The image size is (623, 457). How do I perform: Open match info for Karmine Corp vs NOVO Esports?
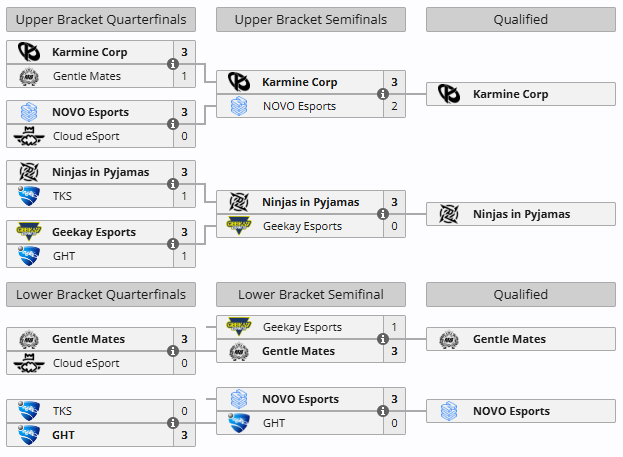[383, 94]
